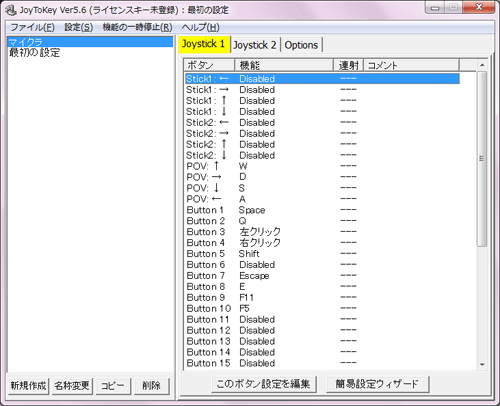Select the Stick1: ↓ row
500x406 pixels.
[322, 112]
